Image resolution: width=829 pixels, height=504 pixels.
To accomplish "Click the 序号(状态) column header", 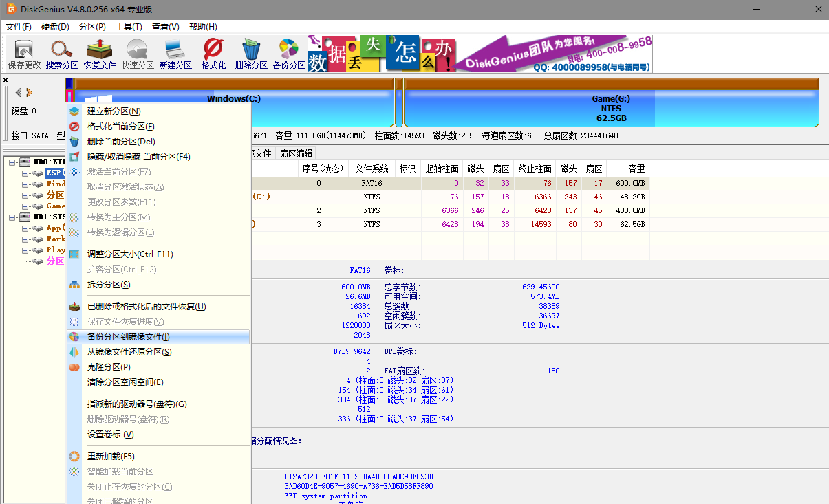I will pyautogui.click(x=323, y=168).
